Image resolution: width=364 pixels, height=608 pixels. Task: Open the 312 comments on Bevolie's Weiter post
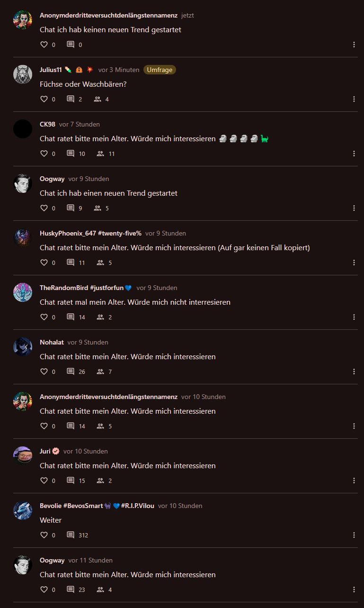pyautogui.click(x=77, y=535)
